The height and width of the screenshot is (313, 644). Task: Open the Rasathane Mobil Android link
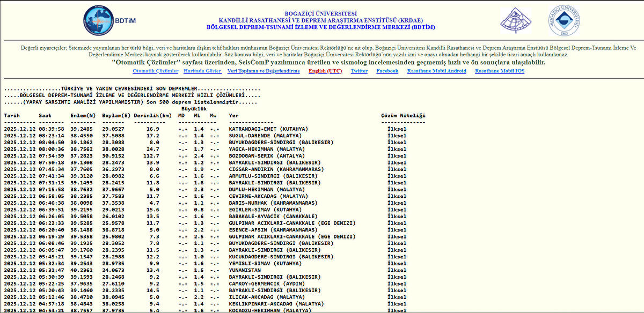(x=436, y=71)
